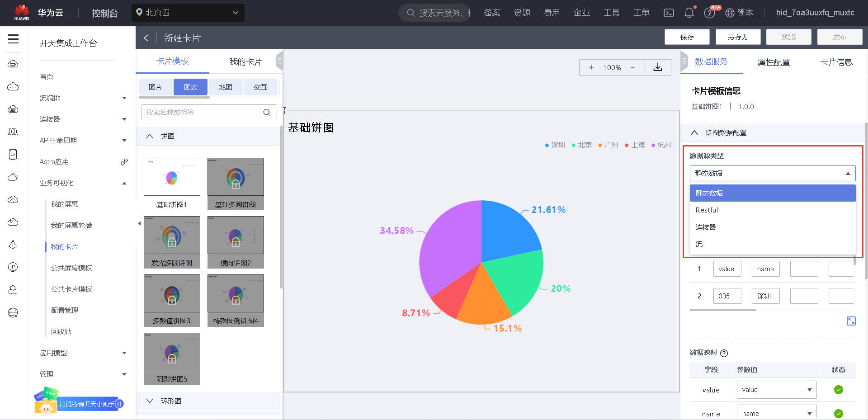Collapse the right config panel handle

point(684,61)
